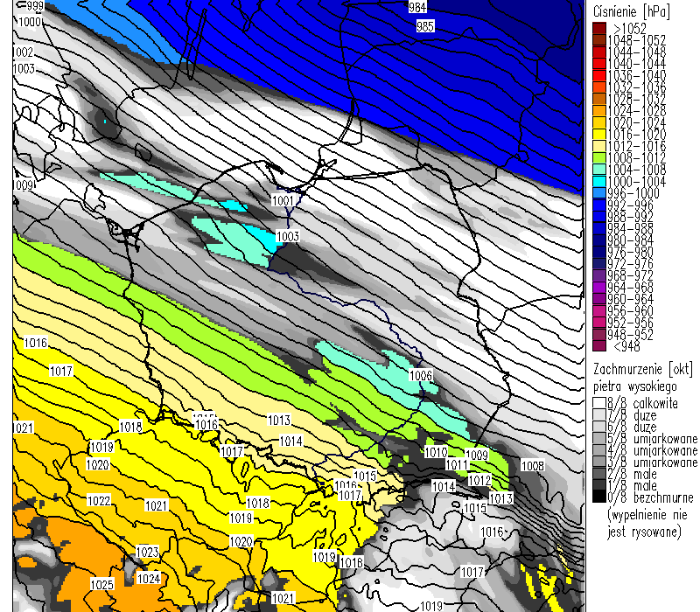Select the 985 isobar label

(425, 26)
